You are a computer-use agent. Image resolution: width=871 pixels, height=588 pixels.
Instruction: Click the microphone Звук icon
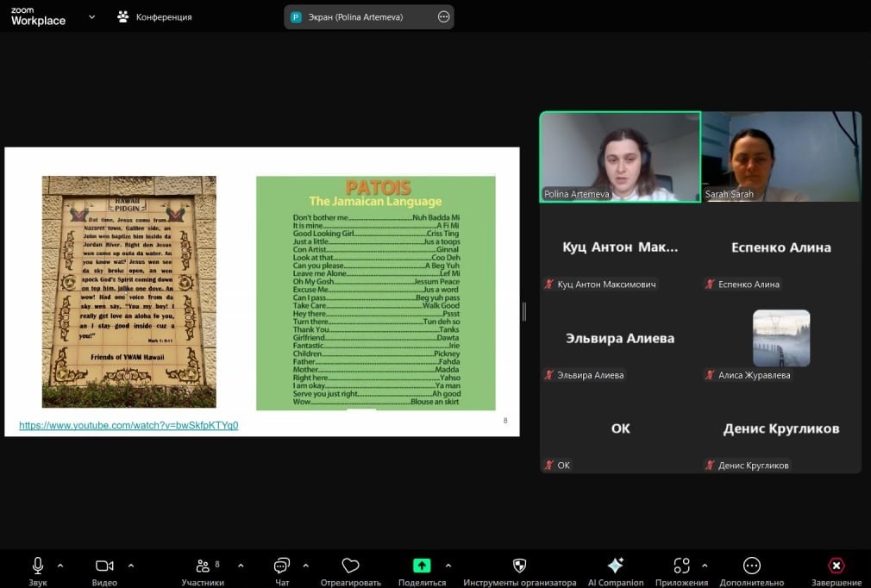coord(38,566)
